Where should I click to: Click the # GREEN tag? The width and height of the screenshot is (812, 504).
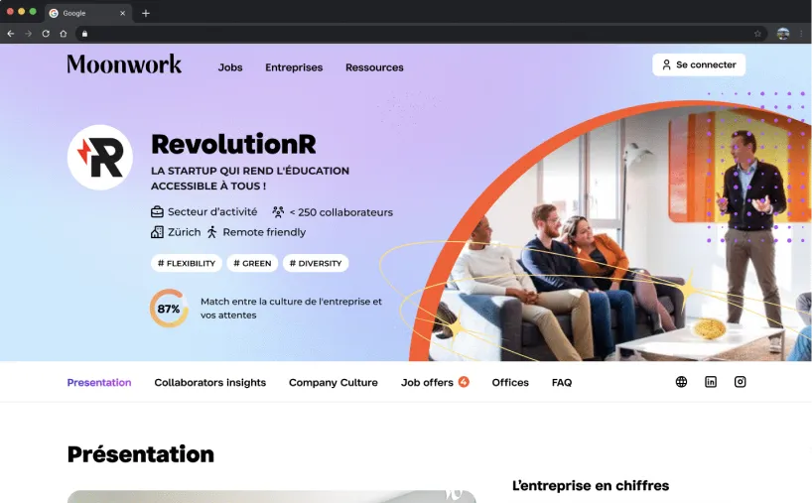[252, 263]
